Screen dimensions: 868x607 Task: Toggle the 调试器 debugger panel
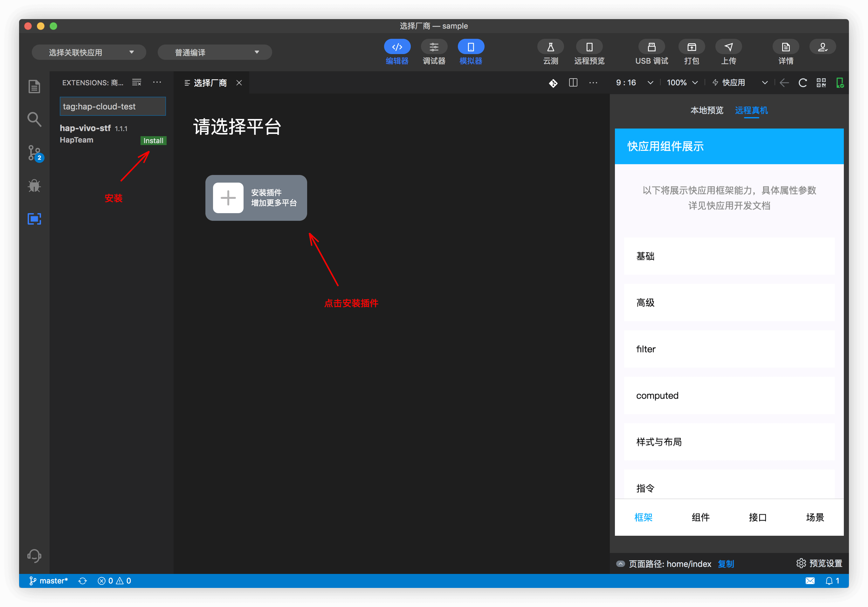[434, 47]
